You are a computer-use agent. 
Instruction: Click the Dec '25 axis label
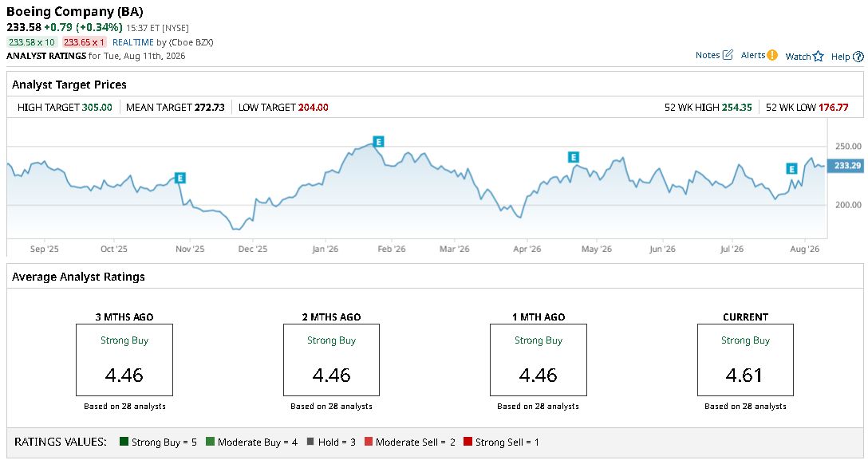coord(253,249)
